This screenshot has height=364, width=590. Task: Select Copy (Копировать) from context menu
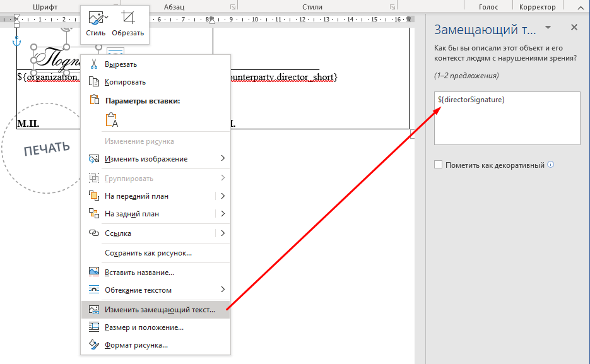(x=125, y=82)
